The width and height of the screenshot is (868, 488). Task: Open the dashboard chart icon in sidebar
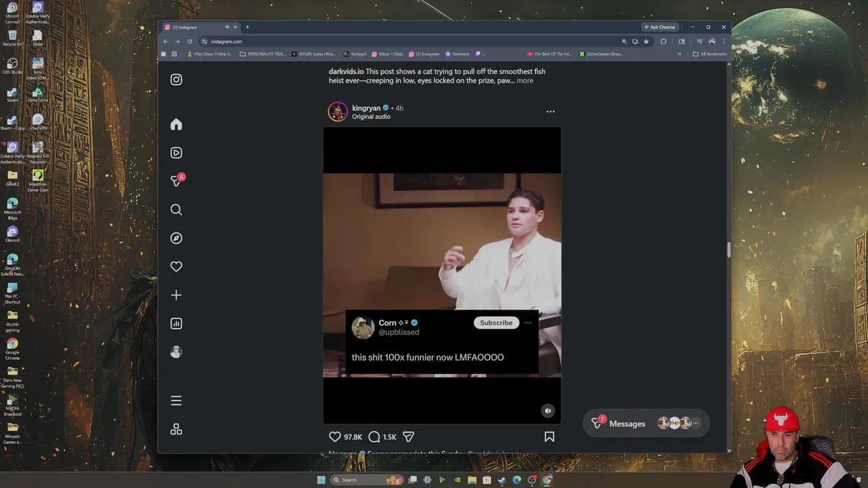176,324
